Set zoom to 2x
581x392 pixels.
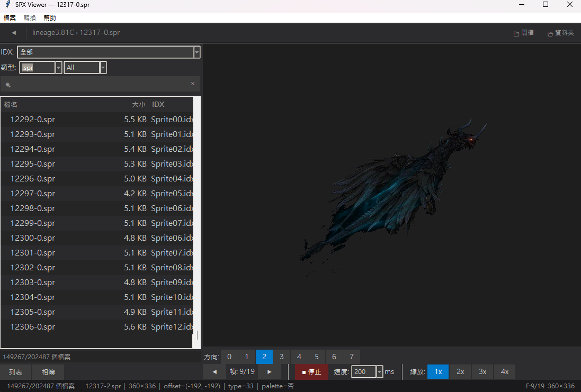coord(460,372)
